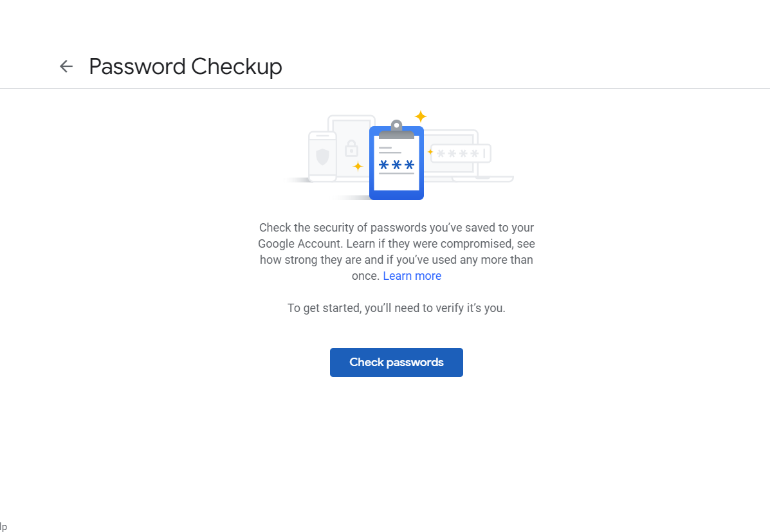Click the back arrow icon
Screen dimensions: 770x532
click(66, 66)
